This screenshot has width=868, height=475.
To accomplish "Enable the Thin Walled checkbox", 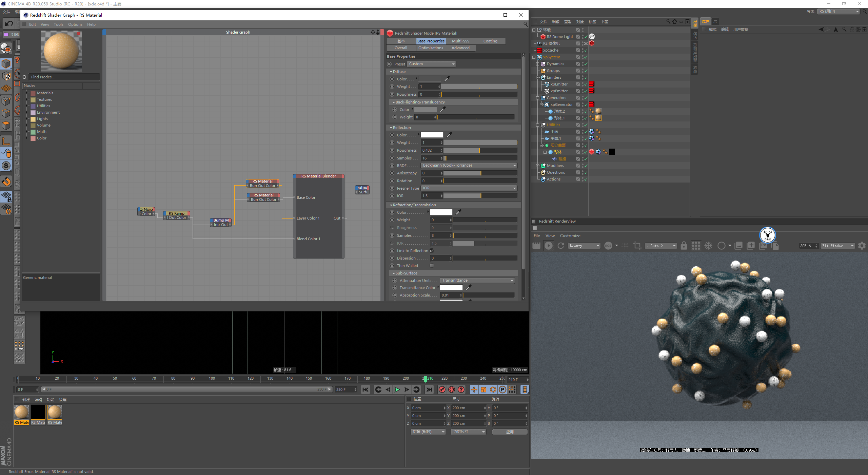I will point(432,265).
